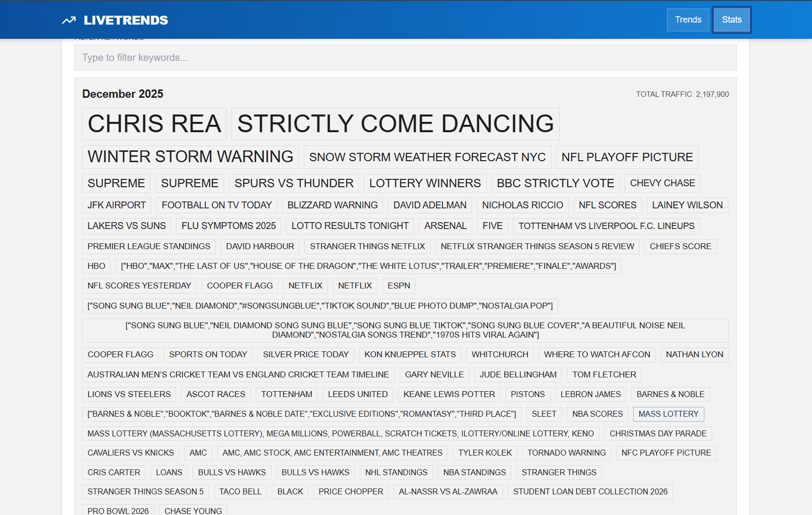
Task: Select the WHITCHURCH keyword
Action: pyautogui.click(x=500, y=355)
